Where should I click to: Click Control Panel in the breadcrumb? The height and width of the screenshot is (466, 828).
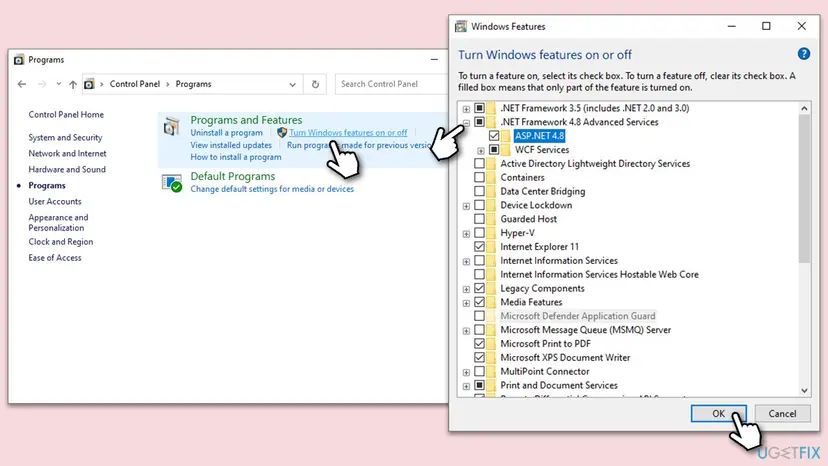pos(135,84)
